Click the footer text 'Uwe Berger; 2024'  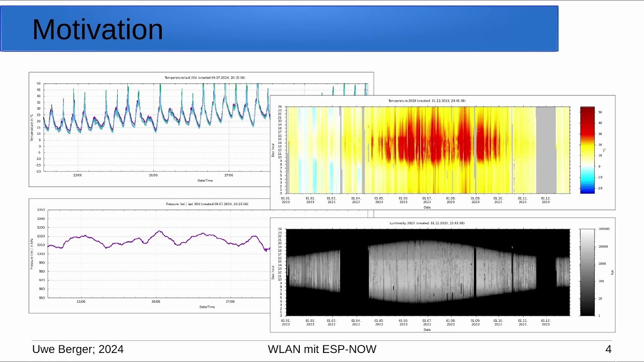click(x=78, y=349)
